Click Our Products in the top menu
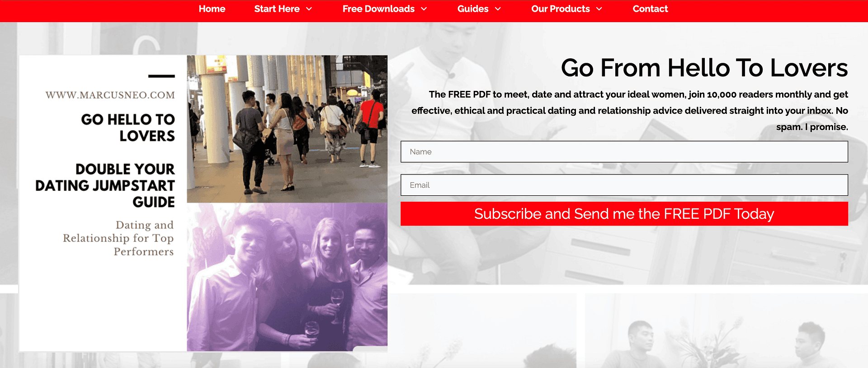The image size is (868, 368). point(561,9)
